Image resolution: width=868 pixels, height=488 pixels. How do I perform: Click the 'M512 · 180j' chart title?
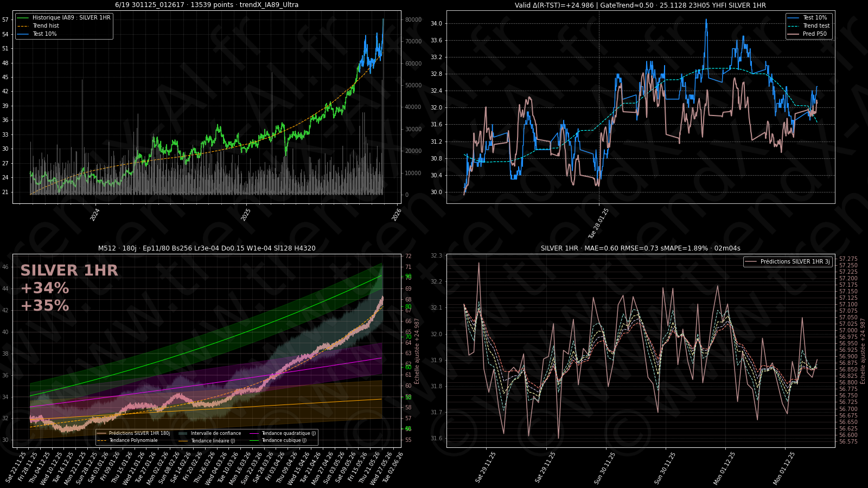207,248
